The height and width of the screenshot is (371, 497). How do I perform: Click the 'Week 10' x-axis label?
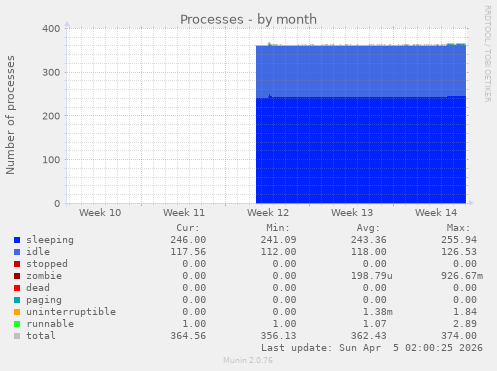coord(100,213)
